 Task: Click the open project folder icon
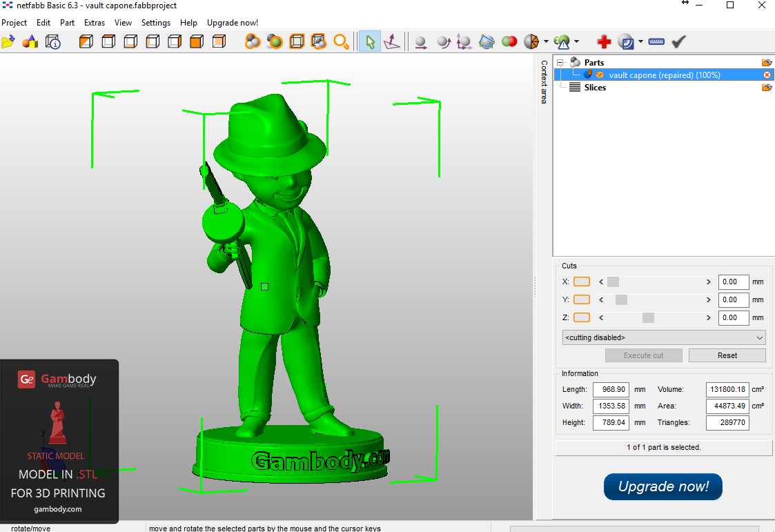click(x=8, y=42)
